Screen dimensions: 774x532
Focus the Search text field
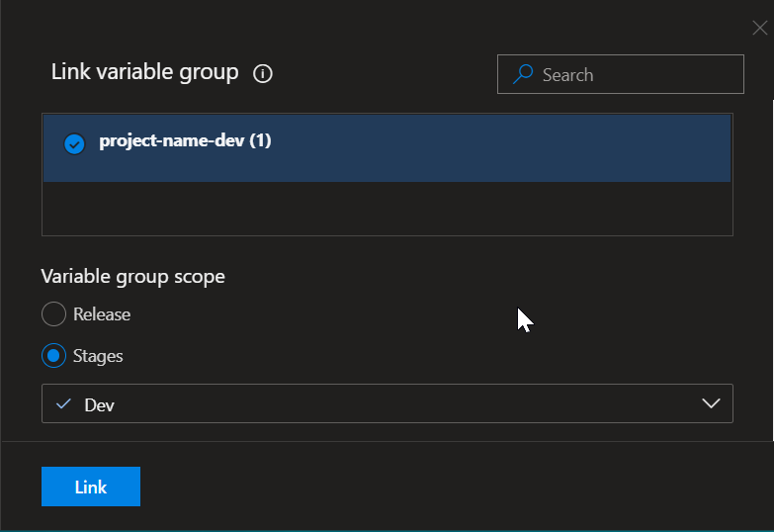(633, 74)
